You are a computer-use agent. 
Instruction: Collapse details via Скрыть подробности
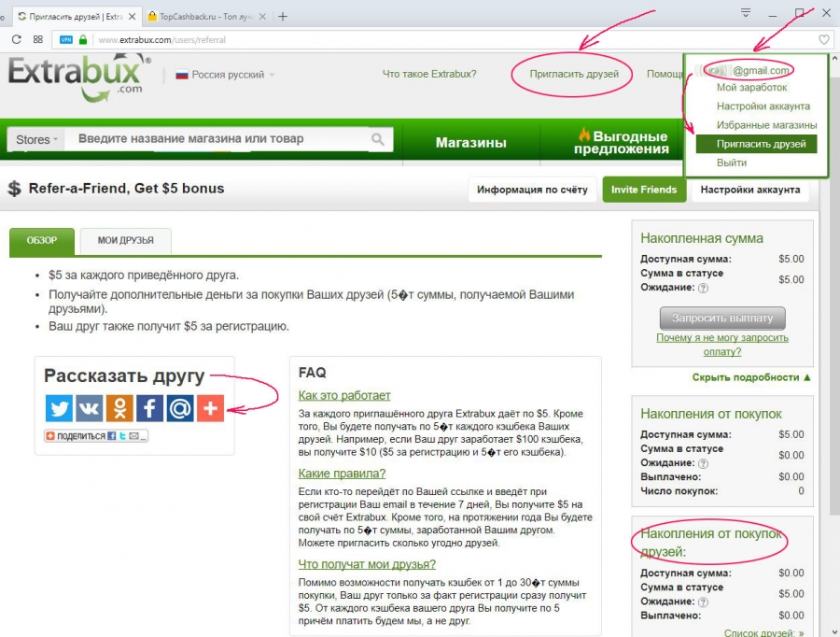click(751, 377)
